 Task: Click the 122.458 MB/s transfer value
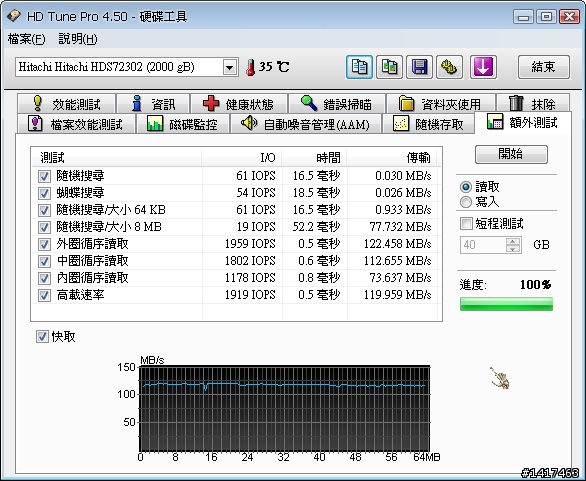[398, 244]
